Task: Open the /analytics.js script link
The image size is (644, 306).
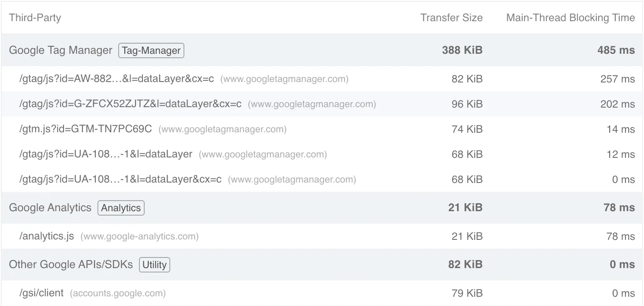Action: [x=47, y=236]
